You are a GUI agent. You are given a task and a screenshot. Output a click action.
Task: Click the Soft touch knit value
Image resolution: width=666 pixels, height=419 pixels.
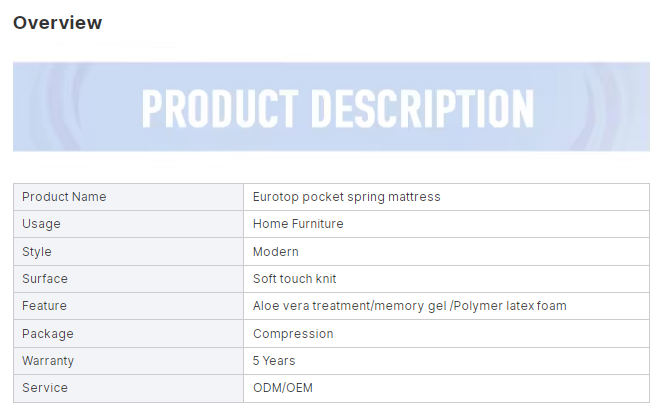294,279
